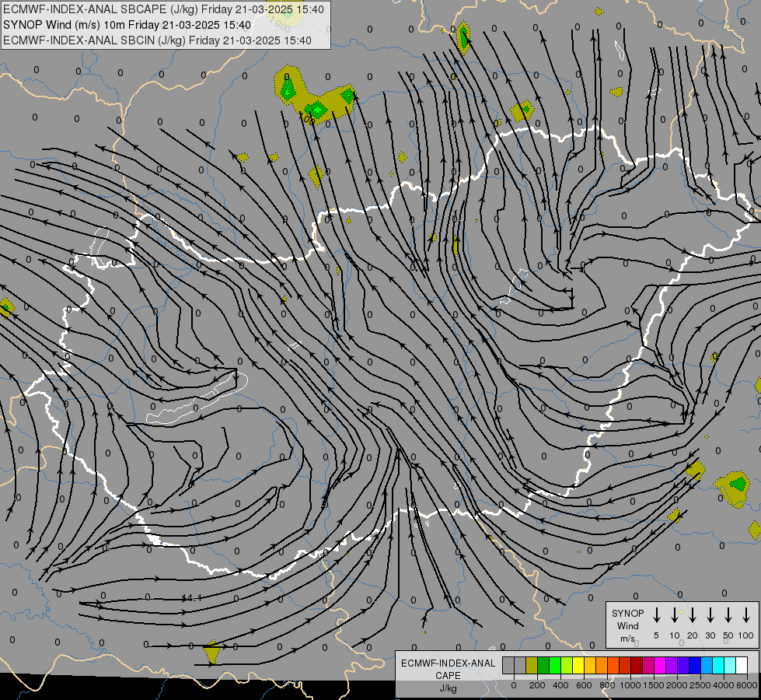The height and width of the screenshot is (700, 761).
Task: Click the 108 contour label near green patch
Action: pos(307,118)
